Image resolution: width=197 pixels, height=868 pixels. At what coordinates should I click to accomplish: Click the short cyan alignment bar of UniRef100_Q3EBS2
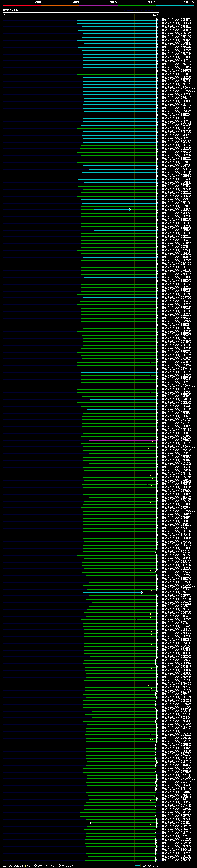[112, 210]
